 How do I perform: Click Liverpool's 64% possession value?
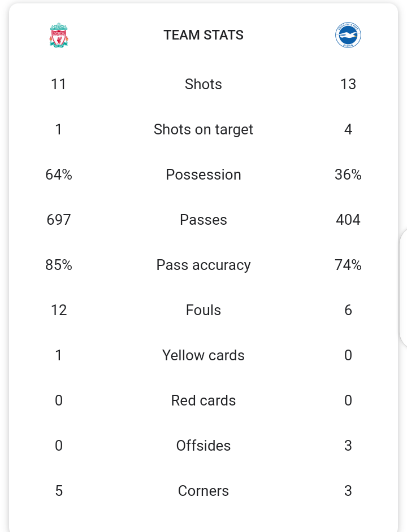pyautogui.click(x=59, y=175)
